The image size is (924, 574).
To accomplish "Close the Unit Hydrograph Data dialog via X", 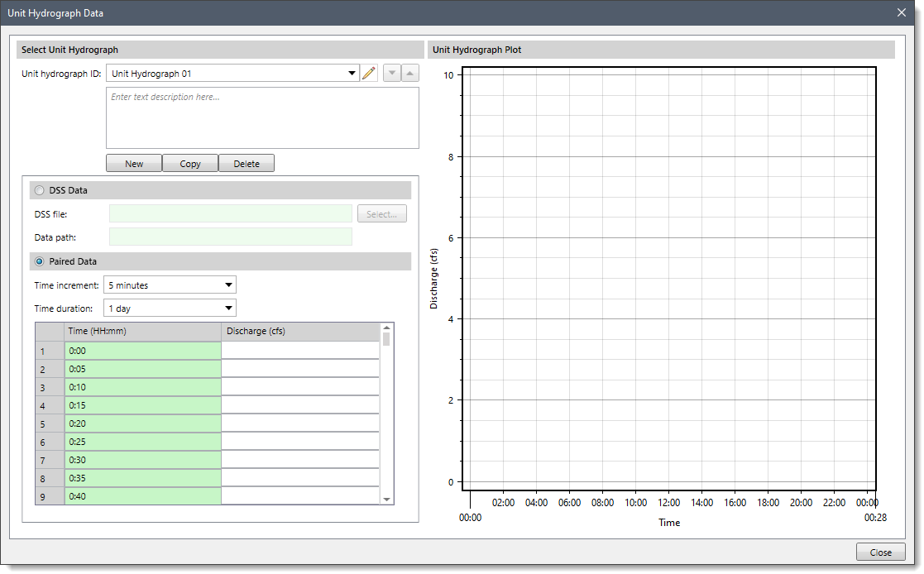I will (x=901, y=12).
